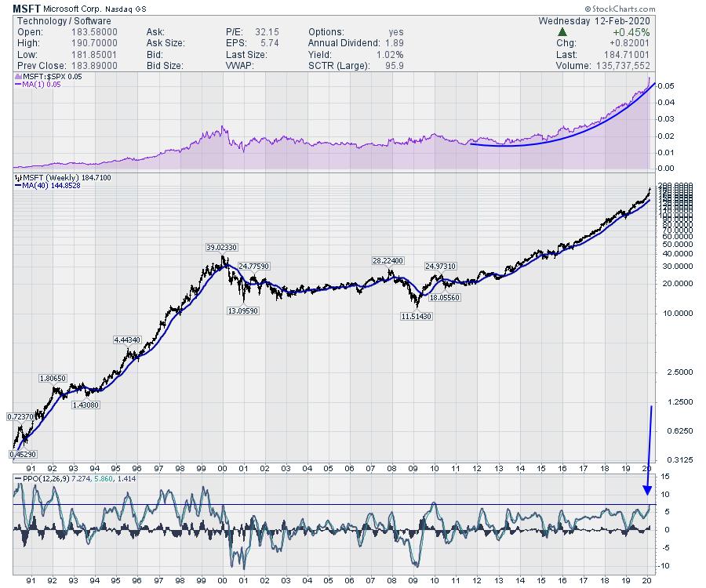
Task: Click the candlestick icon beside MSFT (Weekly)
Action: click(19, 180)
